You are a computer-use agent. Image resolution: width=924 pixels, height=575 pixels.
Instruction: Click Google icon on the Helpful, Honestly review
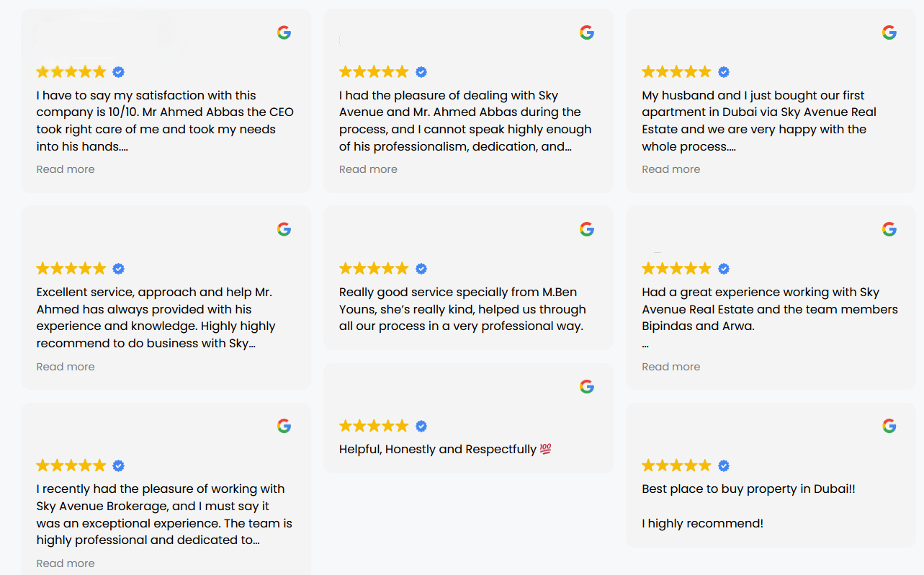[x=587, y=387]
